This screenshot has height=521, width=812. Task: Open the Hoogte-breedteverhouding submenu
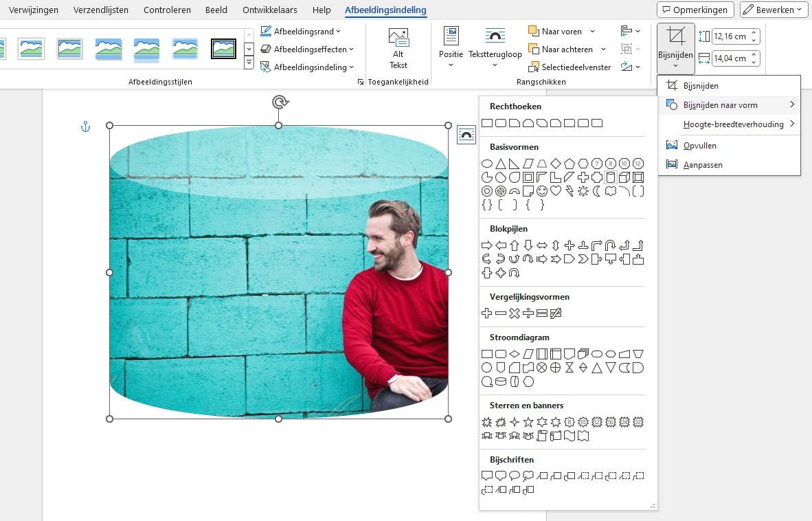[x=733, y=124]
